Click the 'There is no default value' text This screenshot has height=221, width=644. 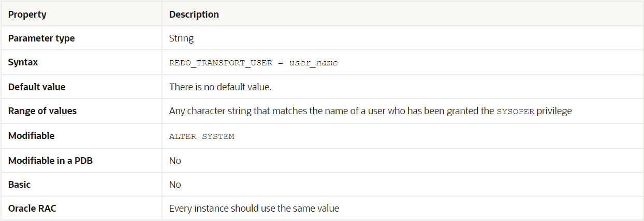click(x=220, y=87)
